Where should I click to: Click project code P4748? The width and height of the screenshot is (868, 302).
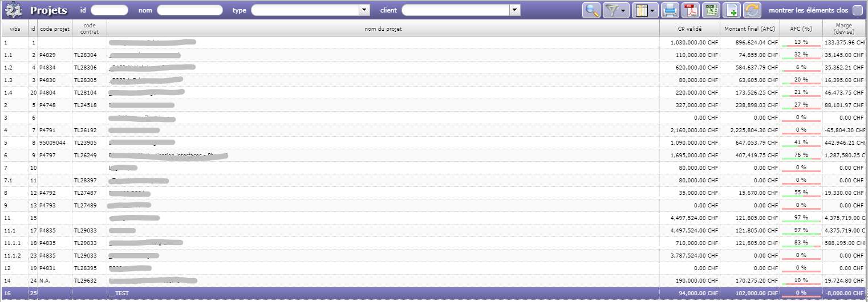point(47,105)
